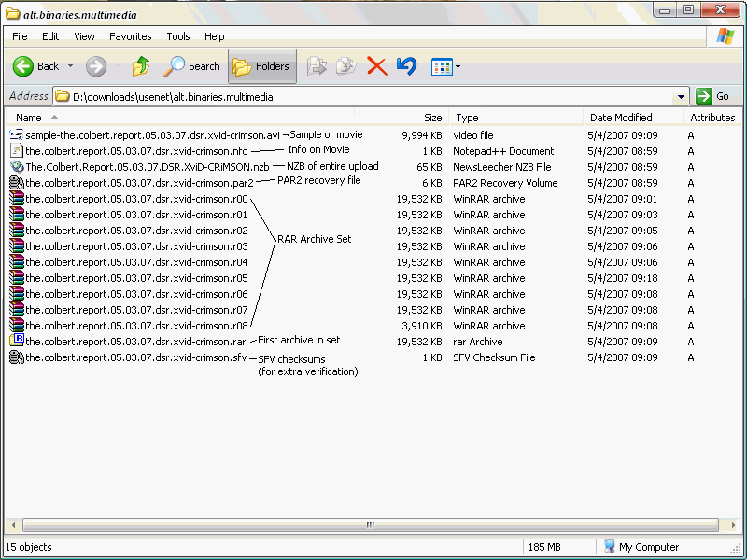Click the horizontal scrollbar thumb

click(370, 525)
